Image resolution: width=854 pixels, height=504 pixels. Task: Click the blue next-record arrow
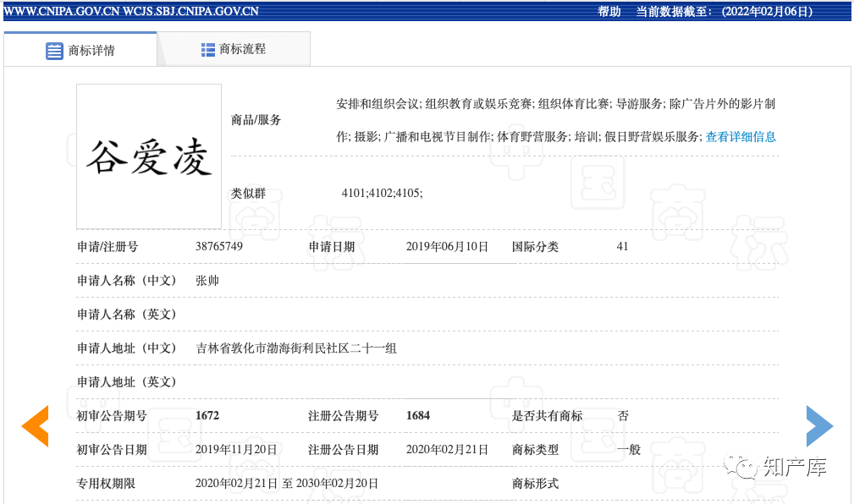click(x=818, y=425)
